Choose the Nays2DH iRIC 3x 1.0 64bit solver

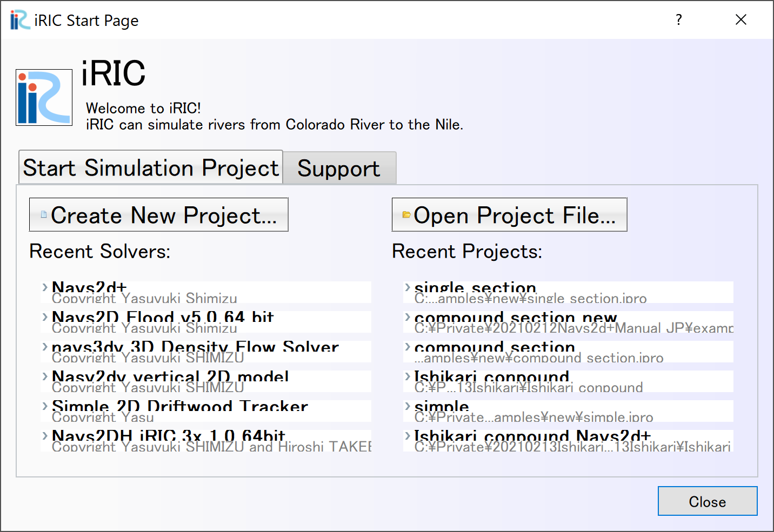coord(206,441)
